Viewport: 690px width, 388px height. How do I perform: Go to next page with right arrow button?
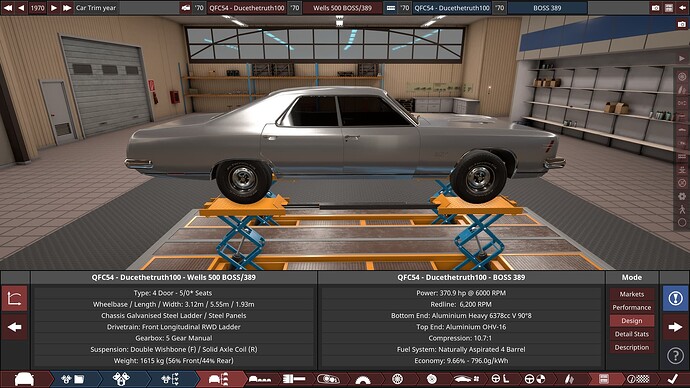click(x=675, y=327)
